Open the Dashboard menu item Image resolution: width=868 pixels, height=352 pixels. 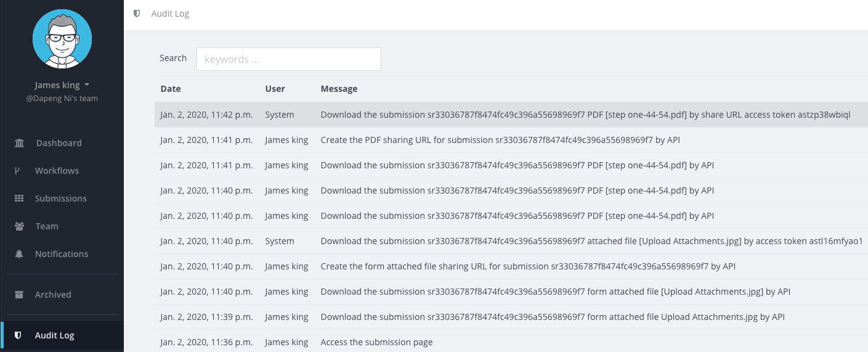[59, 143]
